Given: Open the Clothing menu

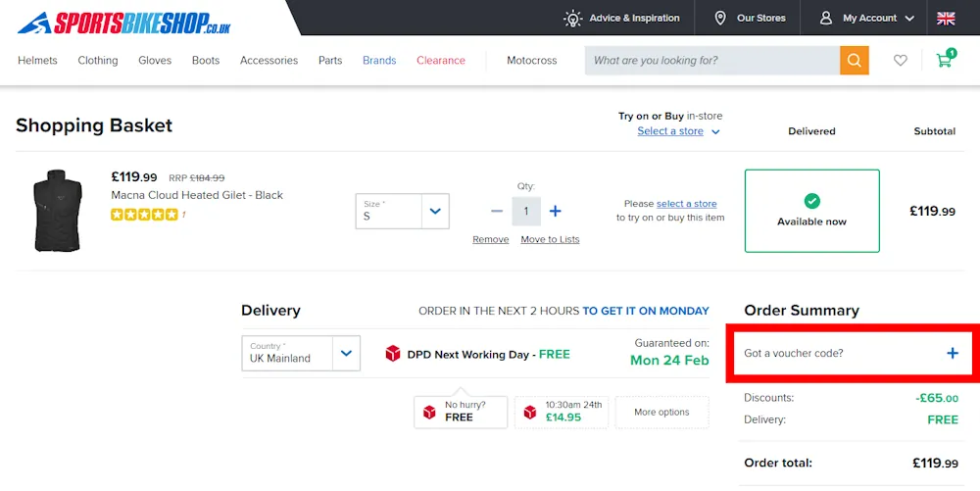Looking at the screenshot, I should click(97, 61).
